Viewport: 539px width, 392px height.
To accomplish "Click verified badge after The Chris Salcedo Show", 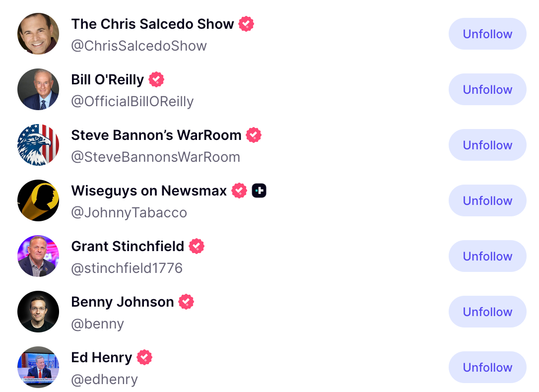I will pyautogui.click(x=246, y=24).
